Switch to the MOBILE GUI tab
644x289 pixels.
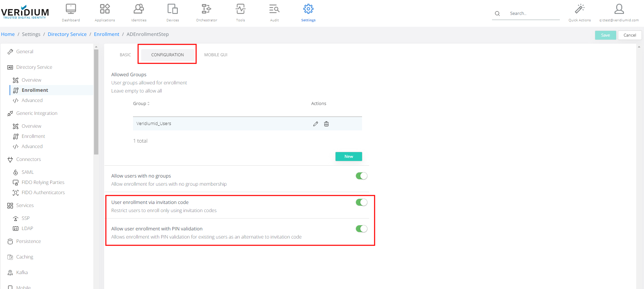pyautogui.click(x=216, y=55)
